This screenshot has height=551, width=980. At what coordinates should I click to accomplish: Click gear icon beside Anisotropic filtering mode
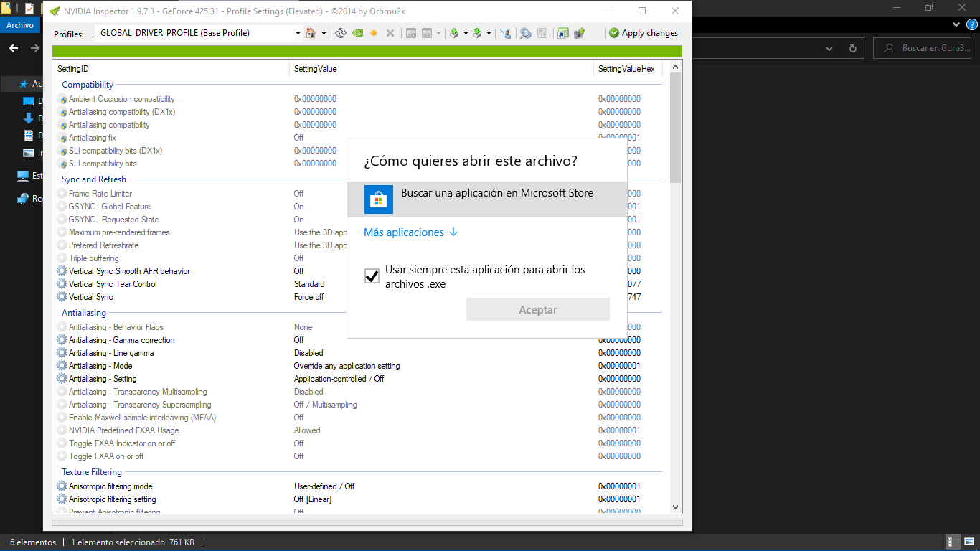(x=62, y=486)
